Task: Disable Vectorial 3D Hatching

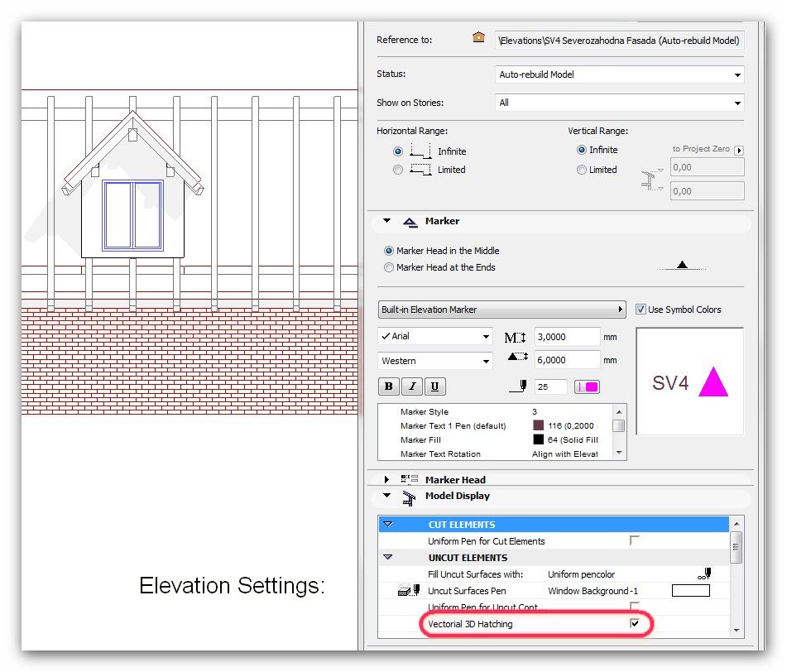Action: 634,624
